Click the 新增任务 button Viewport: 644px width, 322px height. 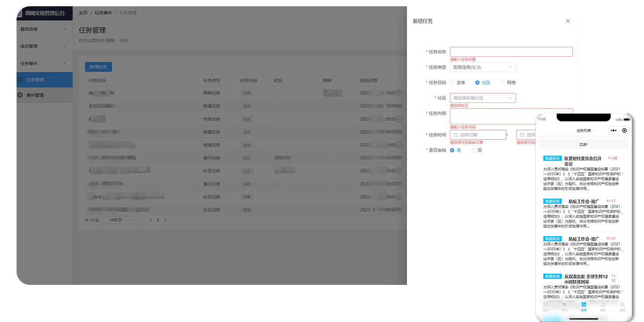pos(98,67)
